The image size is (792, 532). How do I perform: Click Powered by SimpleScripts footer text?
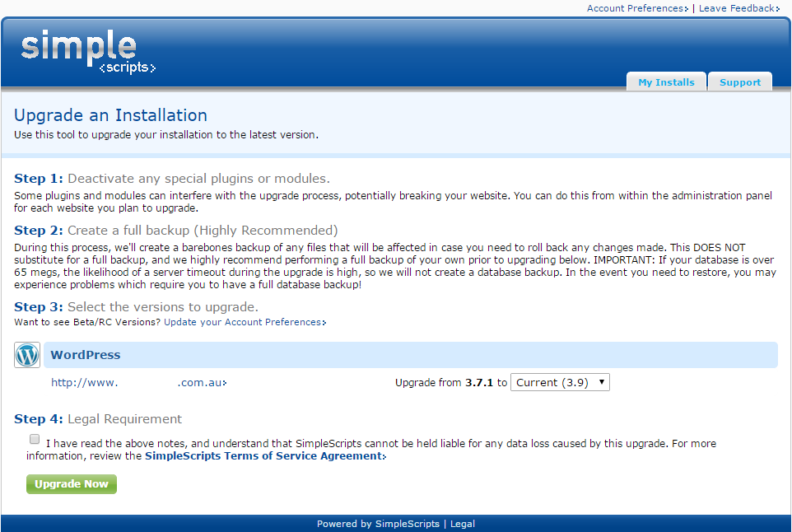(379, 524)
